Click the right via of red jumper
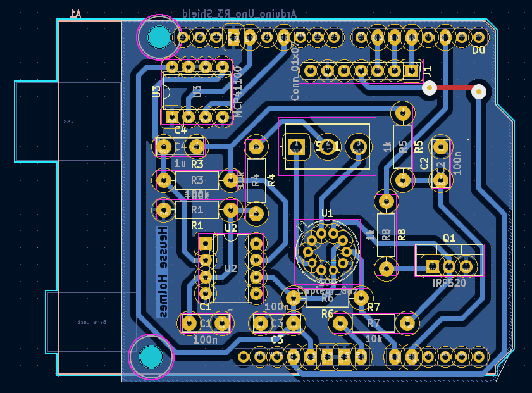 (x=479, y=92)
